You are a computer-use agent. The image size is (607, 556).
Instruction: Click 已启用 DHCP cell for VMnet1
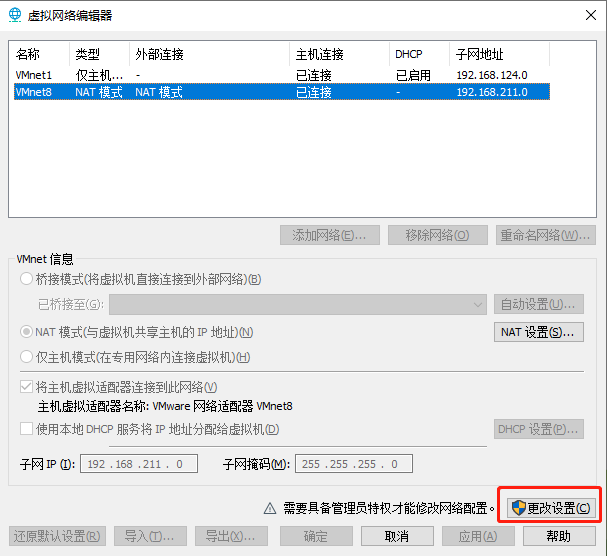(x=413, y=75)
